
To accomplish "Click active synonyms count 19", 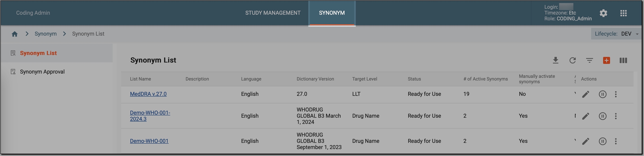I will pyautogui.click(x=466, y=94).
